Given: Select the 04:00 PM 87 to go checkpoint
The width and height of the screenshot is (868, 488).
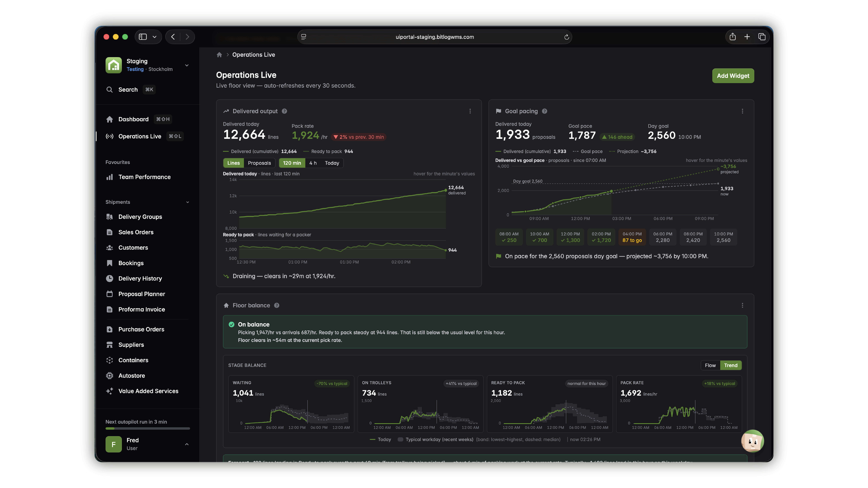Looking at the screenshot, I should (x=632, y=237).
